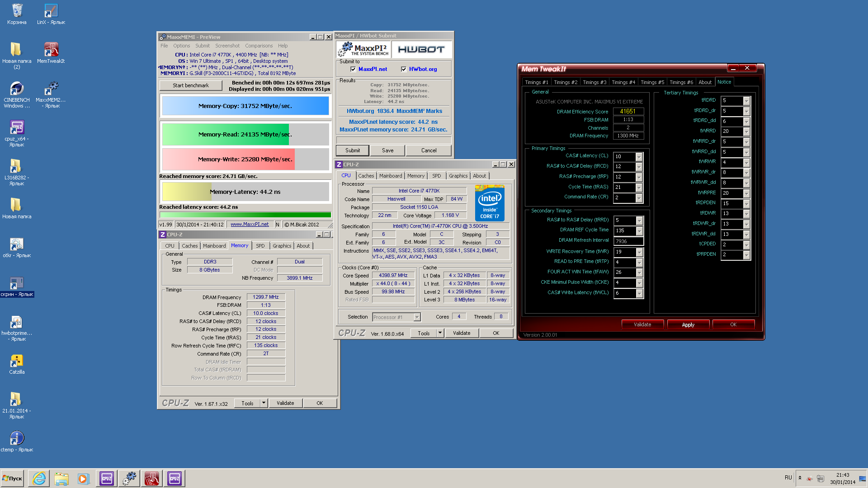Screen dimensions: 868x488
Task: Click Submit in the MaxxPI HWbot window
Action: tap(353, 150)
